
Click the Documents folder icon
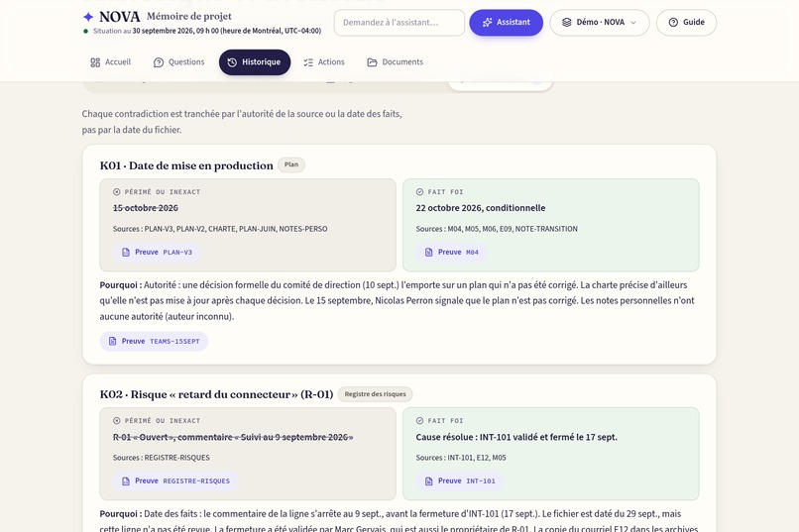[x=372, y=62]
